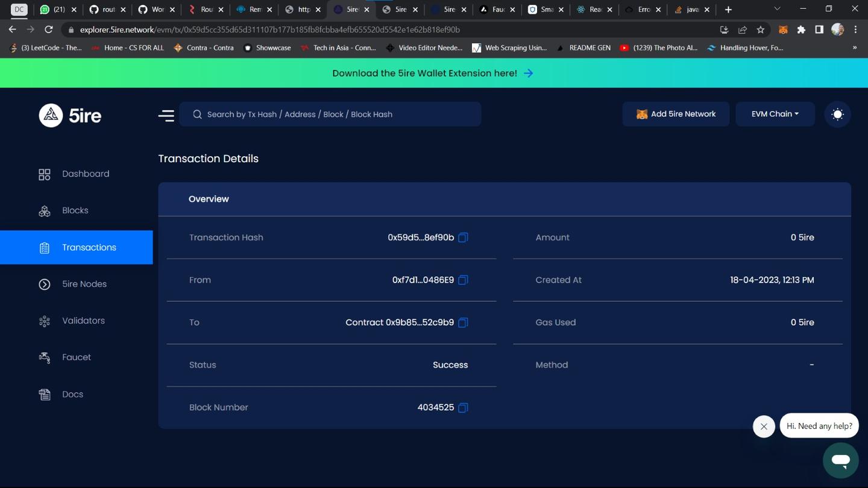Open a new browser tab
The height and width of the screenshot is (488, 868).
pos(728,10)
